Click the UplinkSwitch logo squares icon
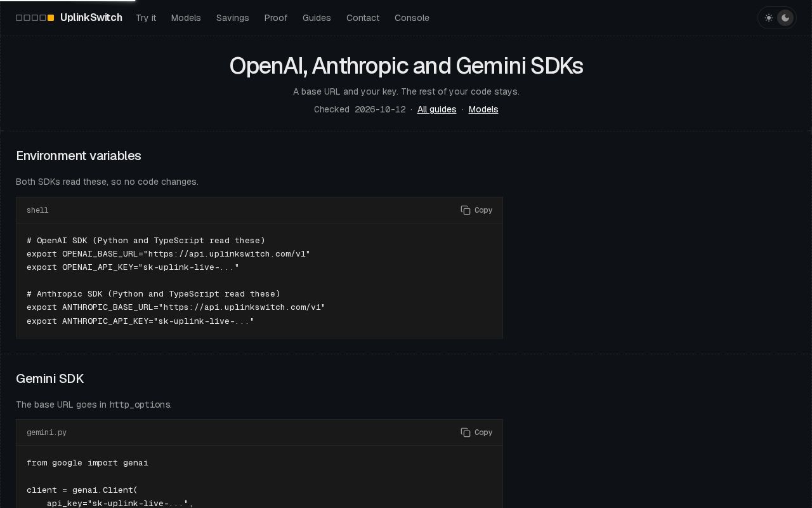The height and width of the screenshot is (508, 812). click(x=35, y=18)
